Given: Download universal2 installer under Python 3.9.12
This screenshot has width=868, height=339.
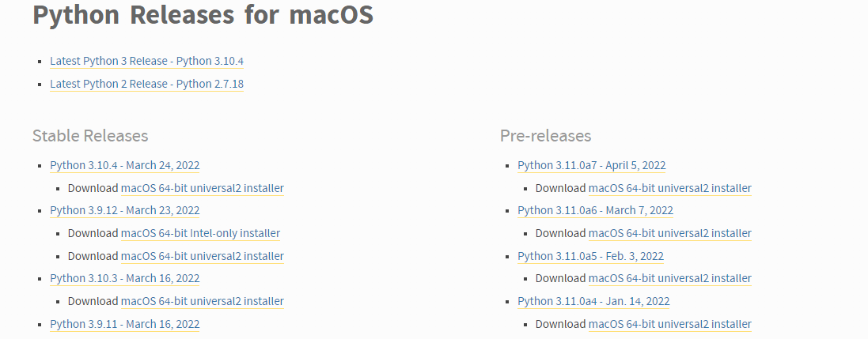Looking at the screenshot, I should (x=202, y=256).
